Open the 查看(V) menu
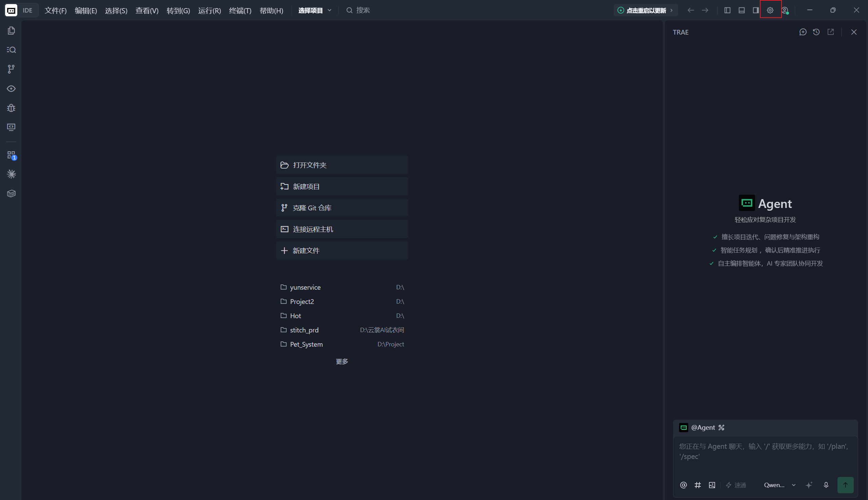The image size is (868, 500). [147, 10]
